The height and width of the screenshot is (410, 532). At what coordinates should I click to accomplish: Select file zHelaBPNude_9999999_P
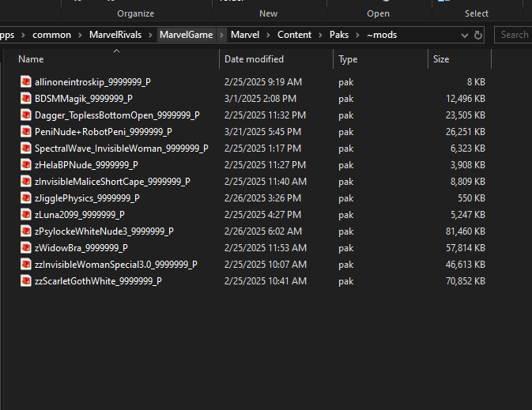[86, 165]
